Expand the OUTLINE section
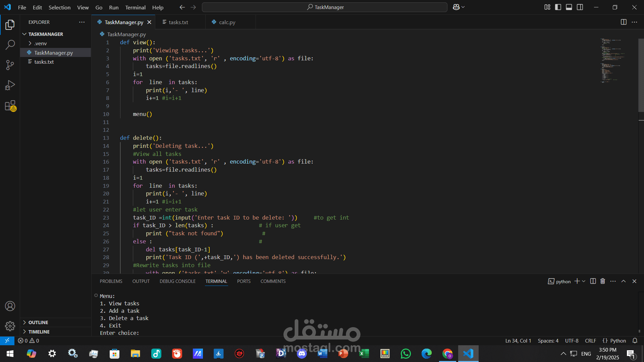The image size is (644, 362). click(x=55, y=322)
